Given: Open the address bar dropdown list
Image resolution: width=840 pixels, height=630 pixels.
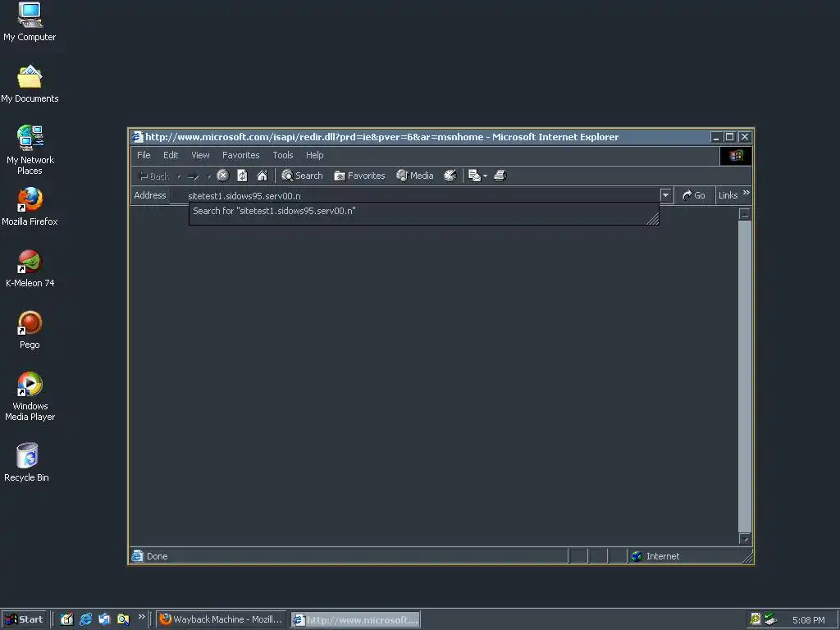Looking at the screenshot, I should coord(666,195).
